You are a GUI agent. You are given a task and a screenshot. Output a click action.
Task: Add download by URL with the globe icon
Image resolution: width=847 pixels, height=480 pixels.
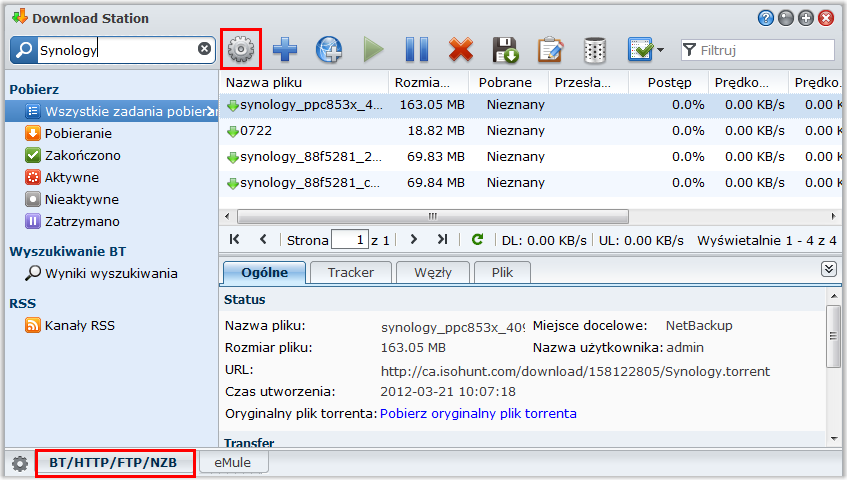click(329, 50)
